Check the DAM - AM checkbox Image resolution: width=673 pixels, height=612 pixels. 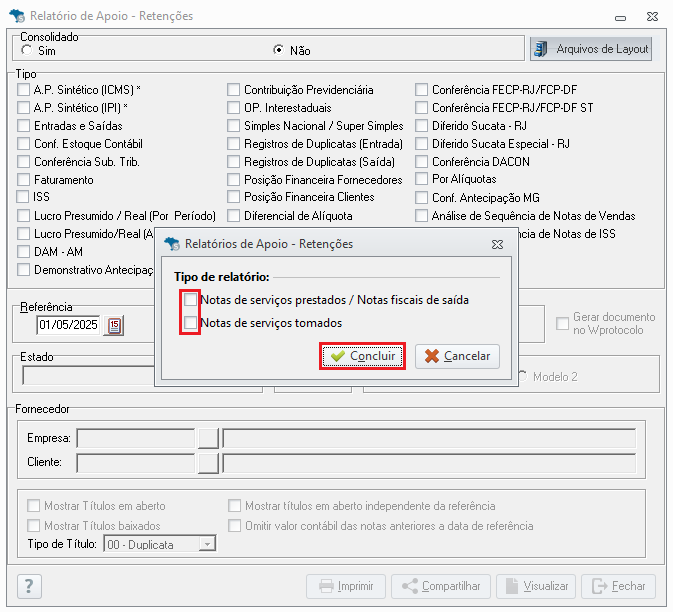click(23, 251)
